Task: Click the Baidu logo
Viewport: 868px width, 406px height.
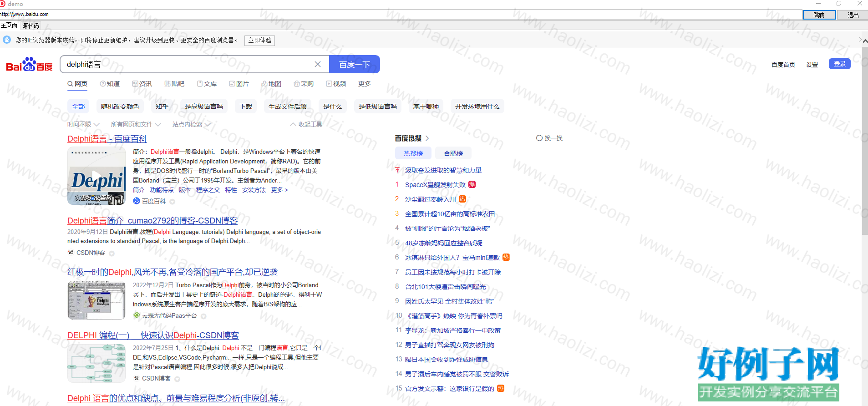Action: click(30, 65)
